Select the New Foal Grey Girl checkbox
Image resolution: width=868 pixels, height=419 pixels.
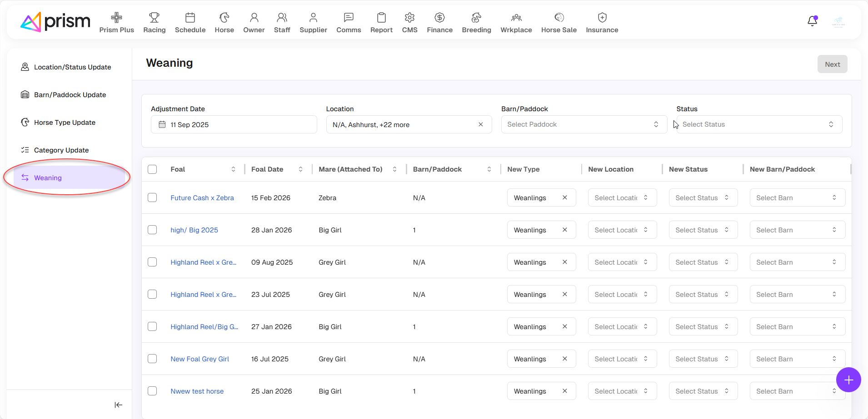pyautogui.click(x=152, y=359)
